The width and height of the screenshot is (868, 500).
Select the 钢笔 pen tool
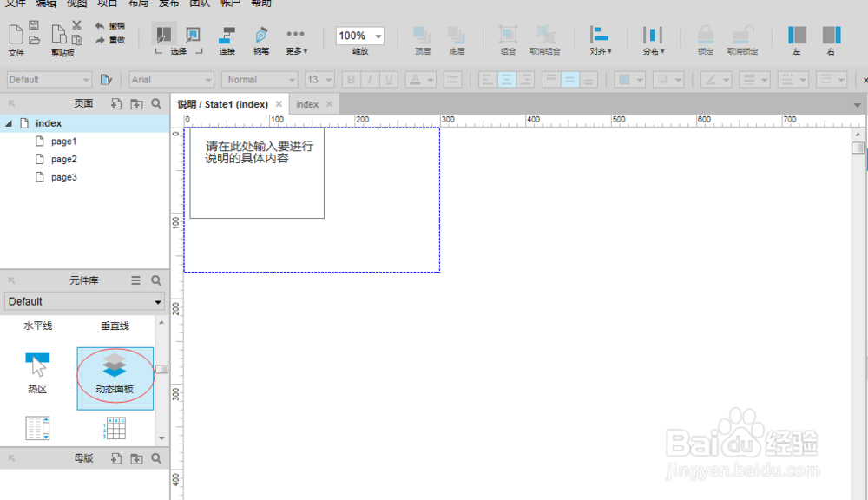(x=261, y=41)
